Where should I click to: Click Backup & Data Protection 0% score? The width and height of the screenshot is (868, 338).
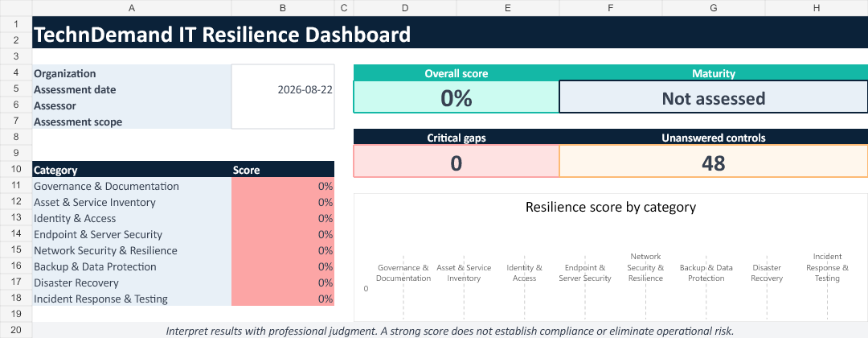pos(283,266)
